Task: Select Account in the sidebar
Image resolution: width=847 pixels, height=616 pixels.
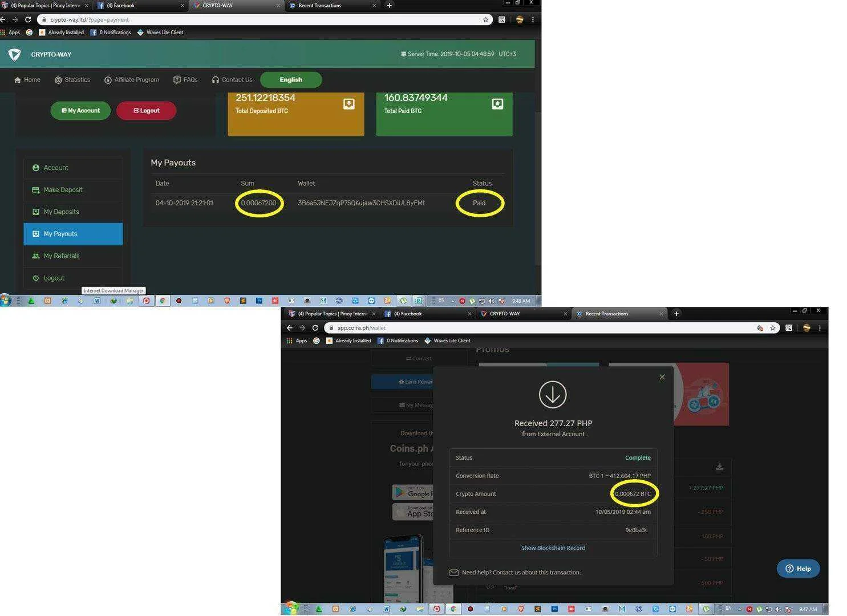Action: (73, 168)
